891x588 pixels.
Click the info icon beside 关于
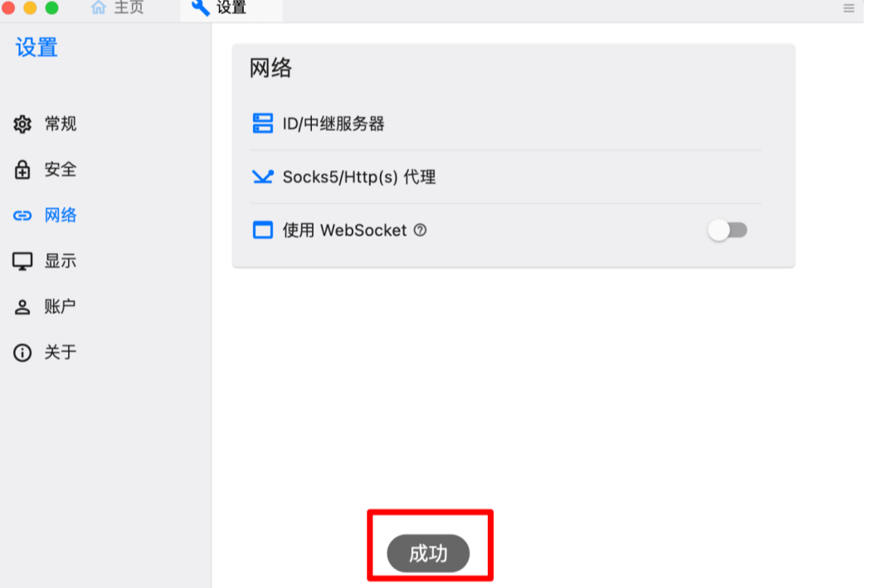tap(22, 352)
